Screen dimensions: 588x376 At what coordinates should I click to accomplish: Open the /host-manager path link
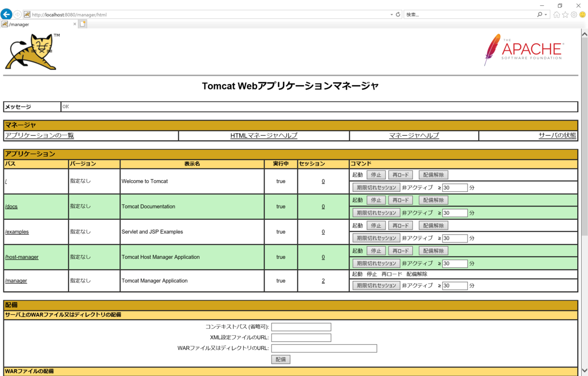22,257
